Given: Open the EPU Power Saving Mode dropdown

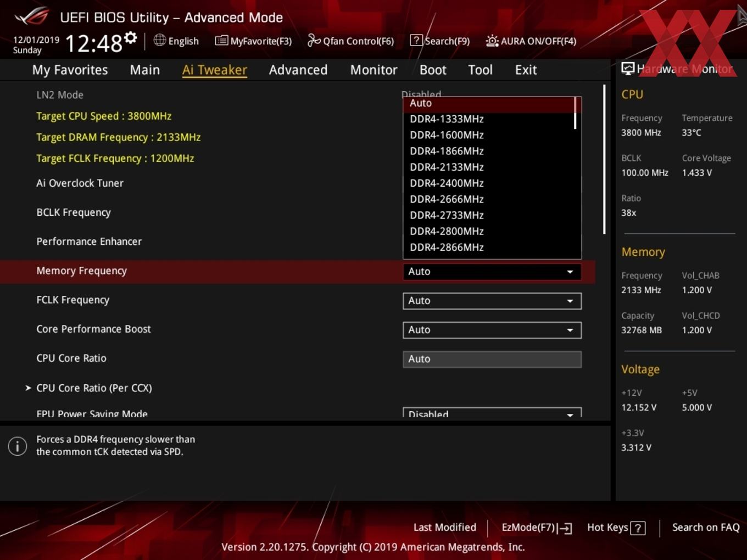Looking at the screenshot, I should coord(492,413).
